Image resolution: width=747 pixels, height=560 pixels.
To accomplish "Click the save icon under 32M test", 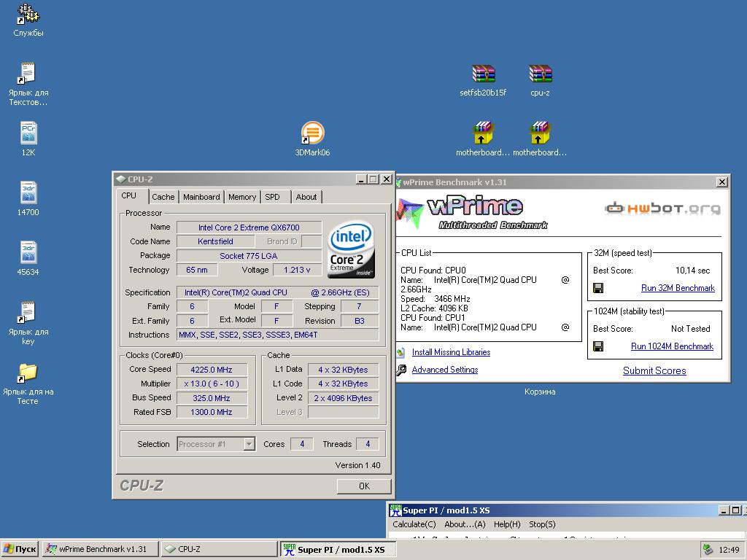I will click(x=598, y=287).
